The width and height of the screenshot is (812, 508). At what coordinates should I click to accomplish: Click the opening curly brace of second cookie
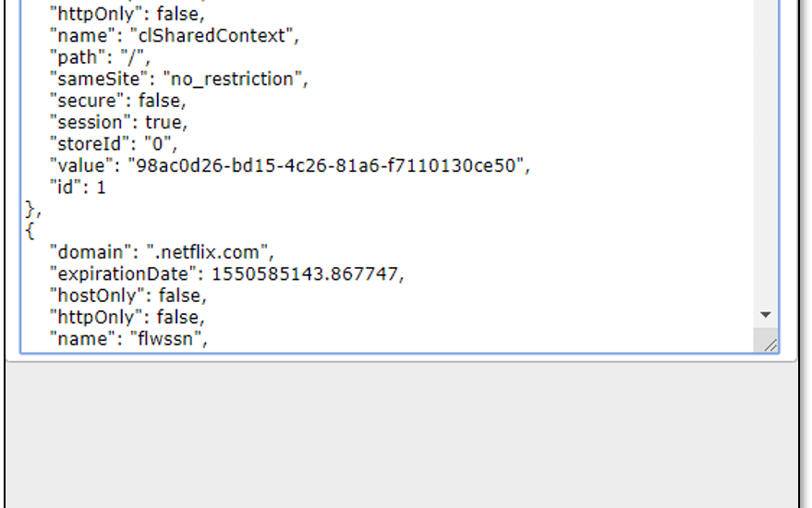click(30, 231)
